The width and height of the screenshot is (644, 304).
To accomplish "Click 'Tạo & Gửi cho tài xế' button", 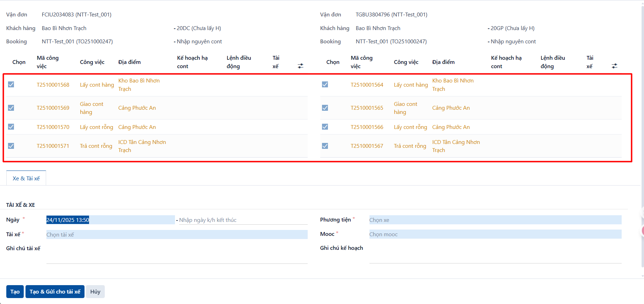I will (x=55, y=292).
